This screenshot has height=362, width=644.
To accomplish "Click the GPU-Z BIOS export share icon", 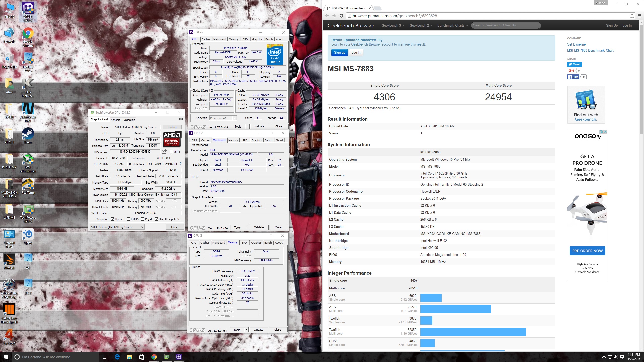I will click(164, 152).
